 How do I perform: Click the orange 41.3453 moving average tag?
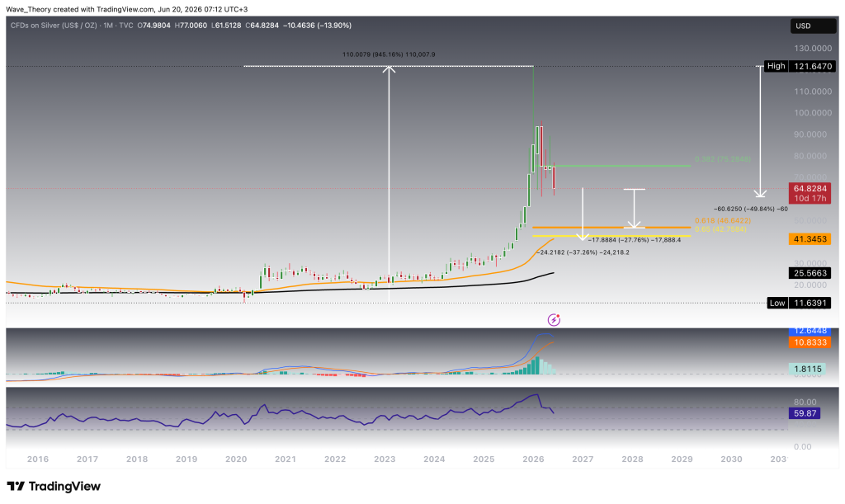point(809,239)
